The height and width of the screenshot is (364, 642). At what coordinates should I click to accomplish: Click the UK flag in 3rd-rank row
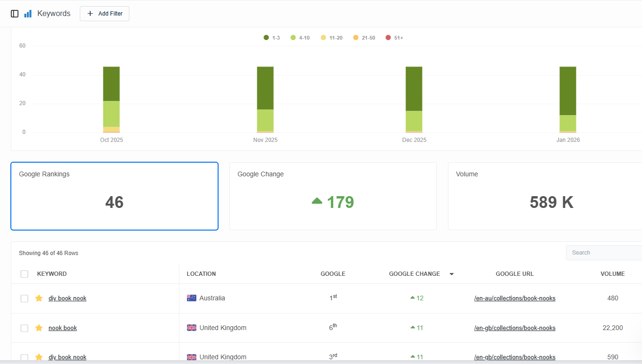pos(192,357)
